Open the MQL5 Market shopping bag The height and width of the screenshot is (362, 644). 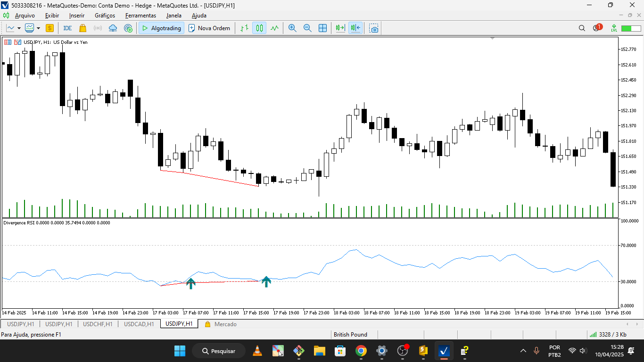[x=82, y=28]
